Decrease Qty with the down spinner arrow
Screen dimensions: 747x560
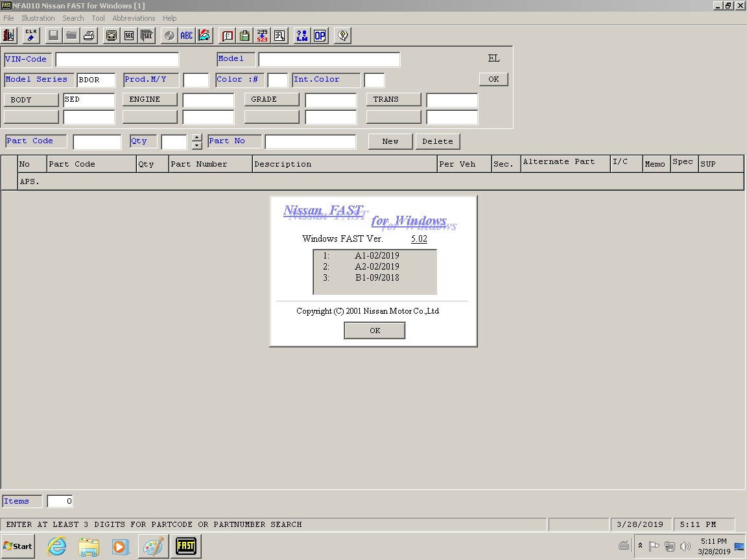[x=197, y=145]
